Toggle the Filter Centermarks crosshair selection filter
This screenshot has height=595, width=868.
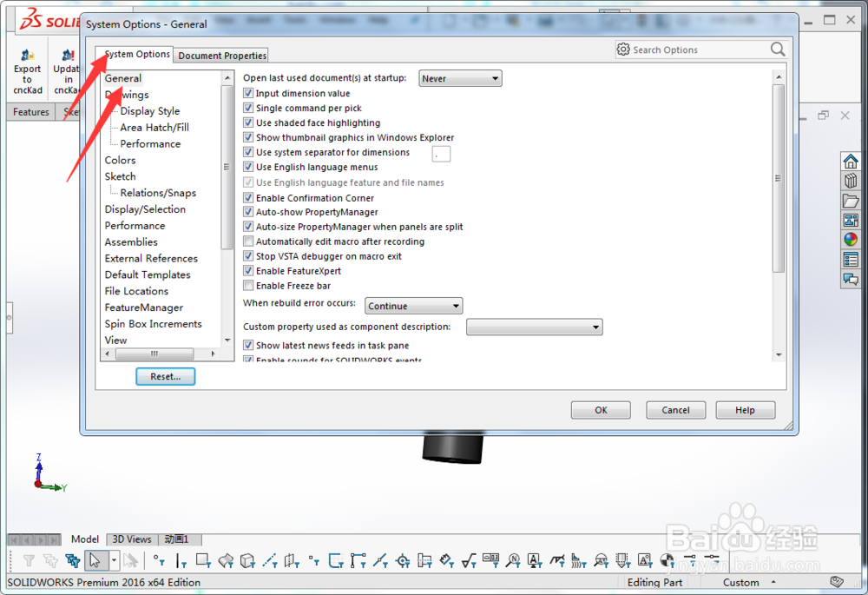click(403, 560)
